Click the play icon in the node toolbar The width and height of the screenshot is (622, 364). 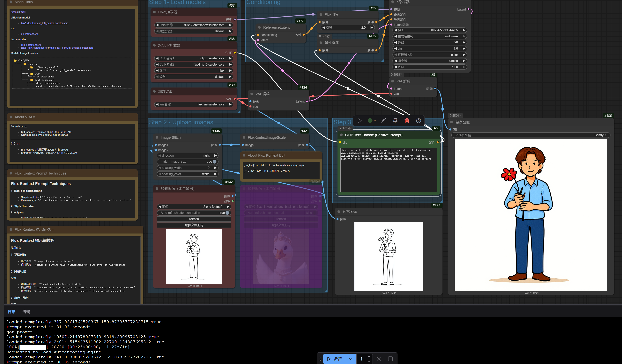click(x=359, y=121)
